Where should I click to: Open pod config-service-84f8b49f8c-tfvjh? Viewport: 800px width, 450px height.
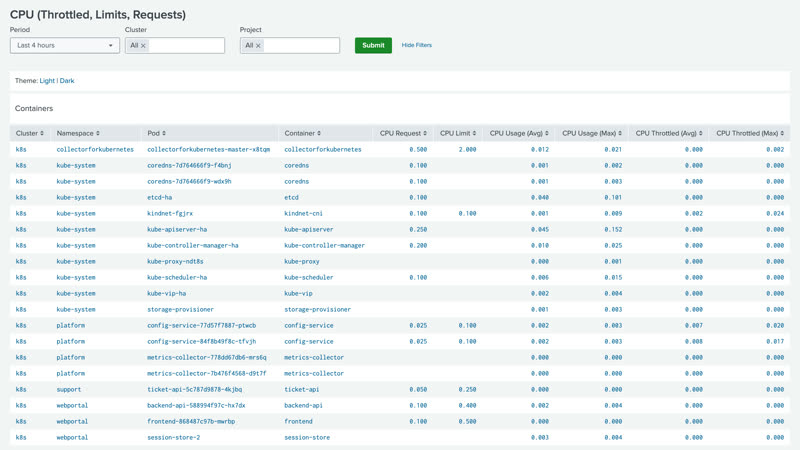[x=202, y=341]
